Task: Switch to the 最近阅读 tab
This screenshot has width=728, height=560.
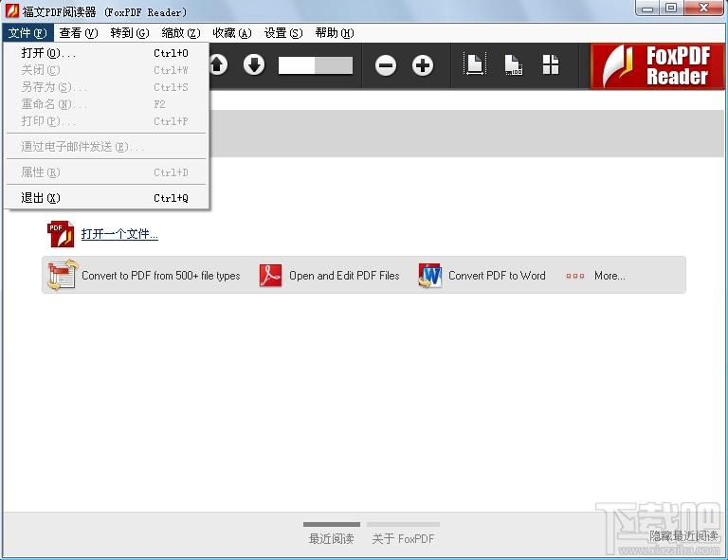Action: tap(331, 534)
